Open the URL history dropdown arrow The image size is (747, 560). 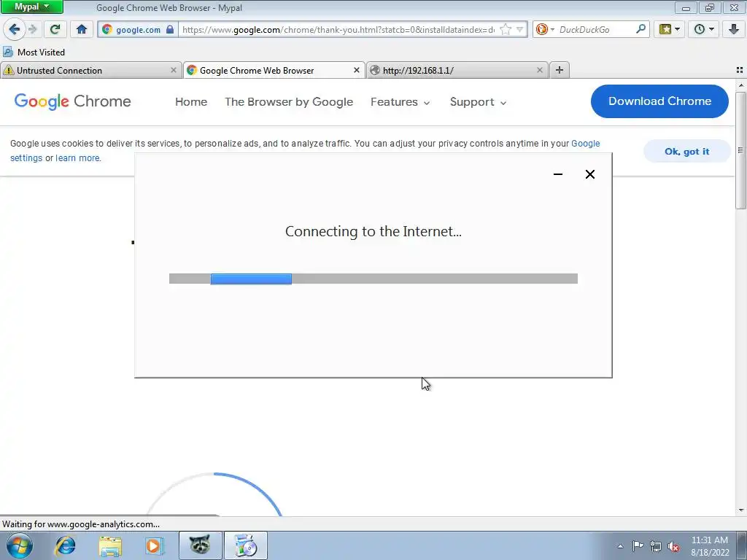(x=519, y=29)
